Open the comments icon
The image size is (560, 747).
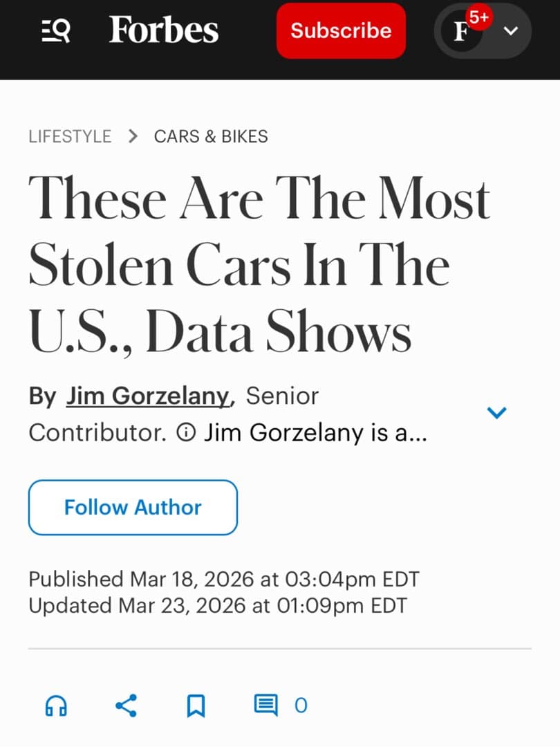click(x=265, y=705)
